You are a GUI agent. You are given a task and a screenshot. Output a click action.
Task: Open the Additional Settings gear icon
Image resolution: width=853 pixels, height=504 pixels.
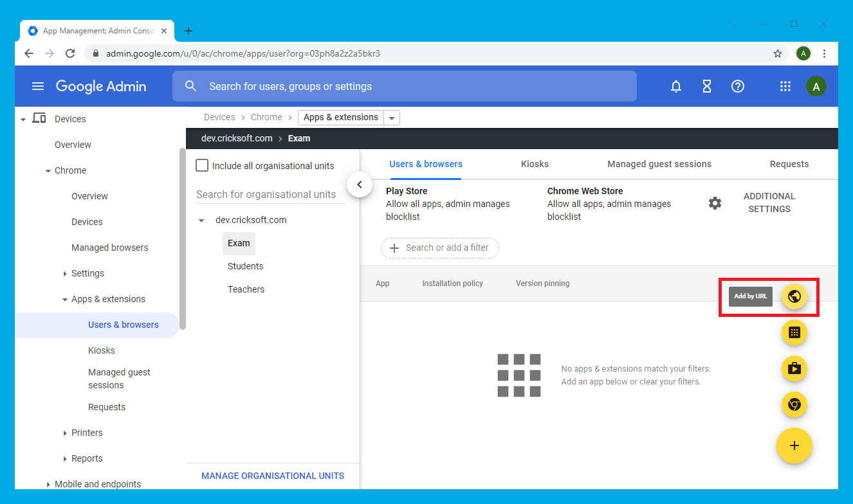715,203
